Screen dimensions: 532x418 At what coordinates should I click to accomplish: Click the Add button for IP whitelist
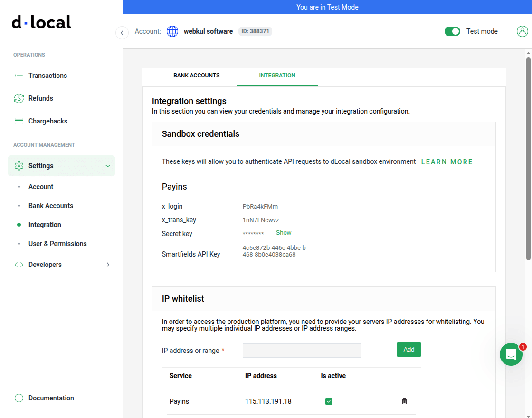pos(408,349)
